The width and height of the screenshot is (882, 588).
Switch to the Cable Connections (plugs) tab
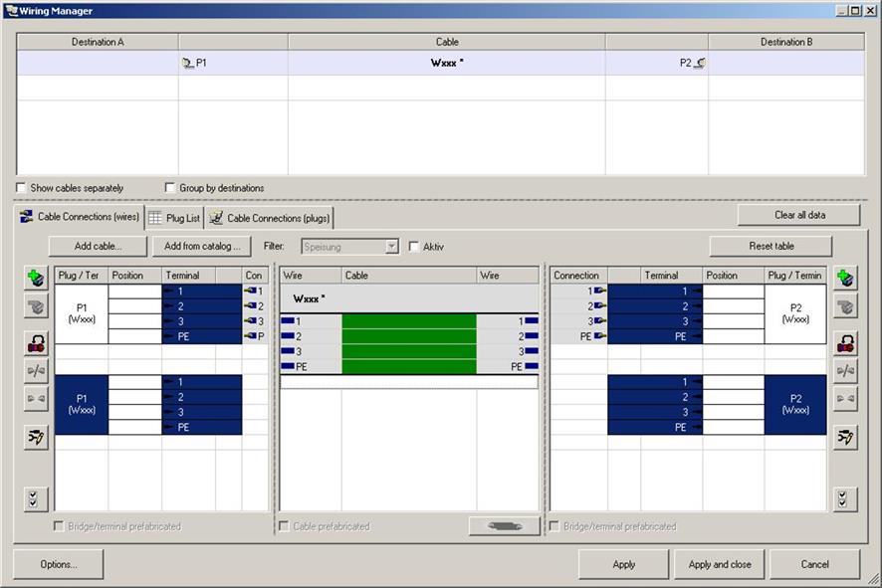pyautogui.click(x=270, y=218)
